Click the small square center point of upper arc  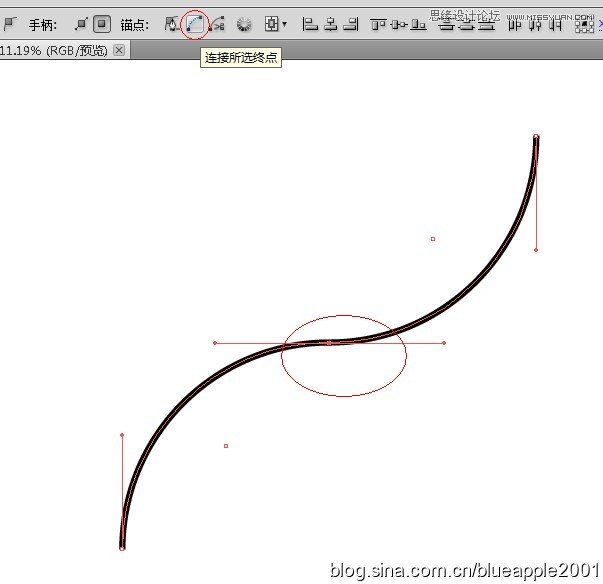(x=433, y=239)
